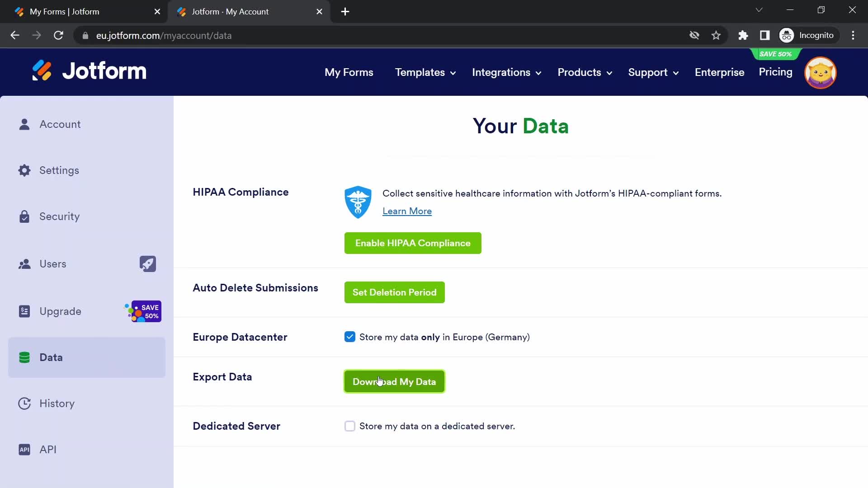The image size is (868, 488).
Task: Open the Data management panel
Action: coord(51,357)
